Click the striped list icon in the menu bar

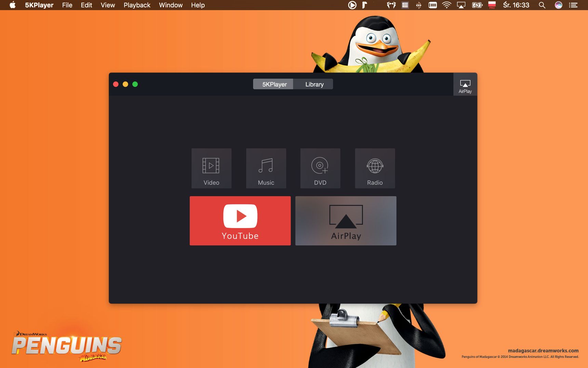coord(405,5)
